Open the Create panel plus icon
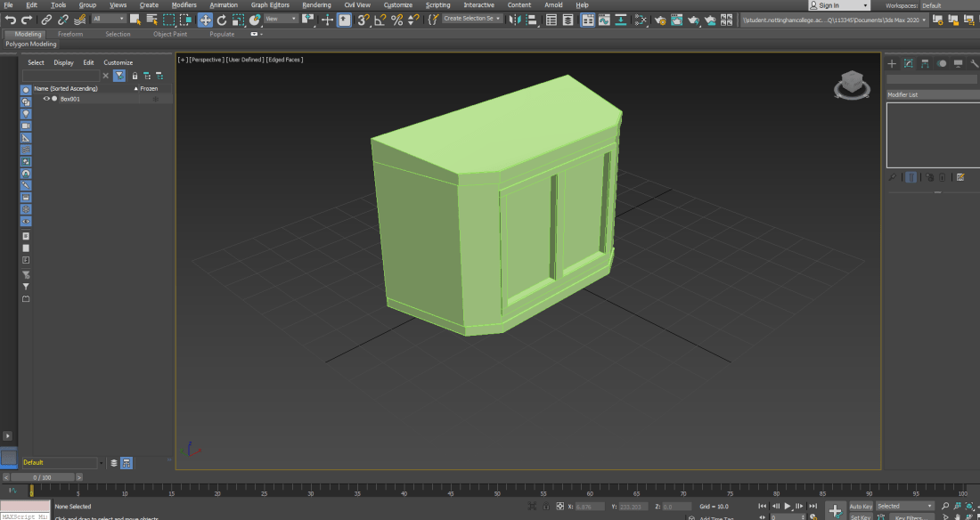This screenshot has height=520, width=980. pyautogui.click(x=892, y=63)
